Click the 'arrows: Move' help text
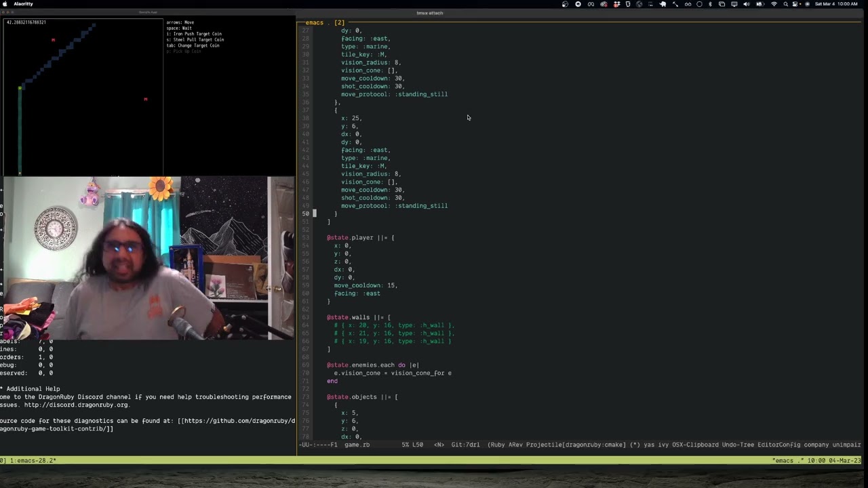 [x=180, y=22]
